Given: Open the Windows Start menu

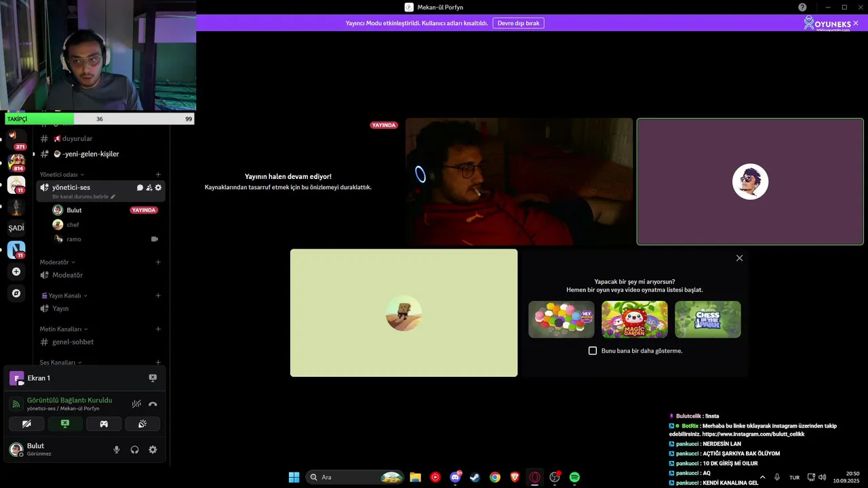Looking at the screenshot, I should pyautogui.click(x=294, y=477).
